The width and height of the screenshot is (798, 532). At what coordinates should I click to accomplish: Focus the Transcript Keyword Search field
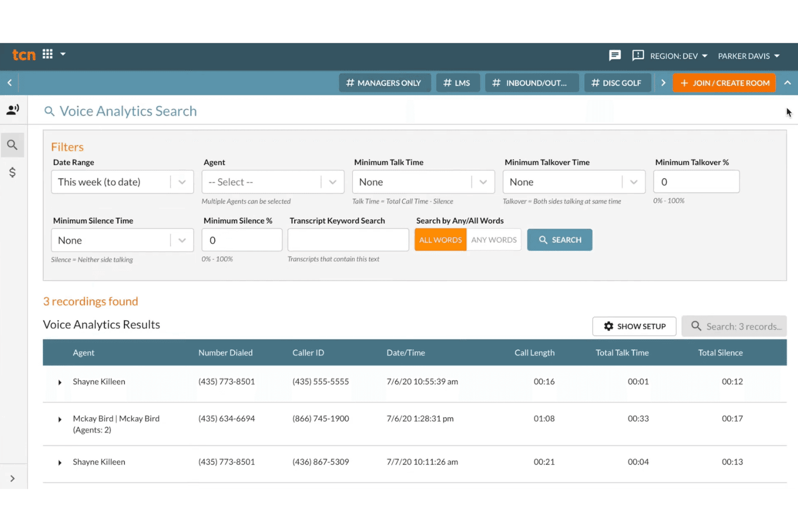point(348,240)
